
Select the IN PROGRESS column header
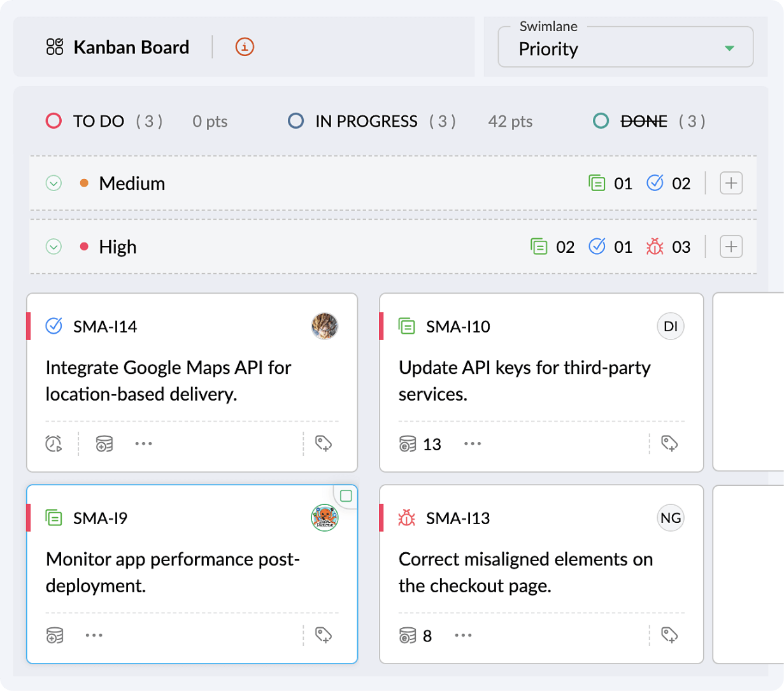(x=366, y=121)
